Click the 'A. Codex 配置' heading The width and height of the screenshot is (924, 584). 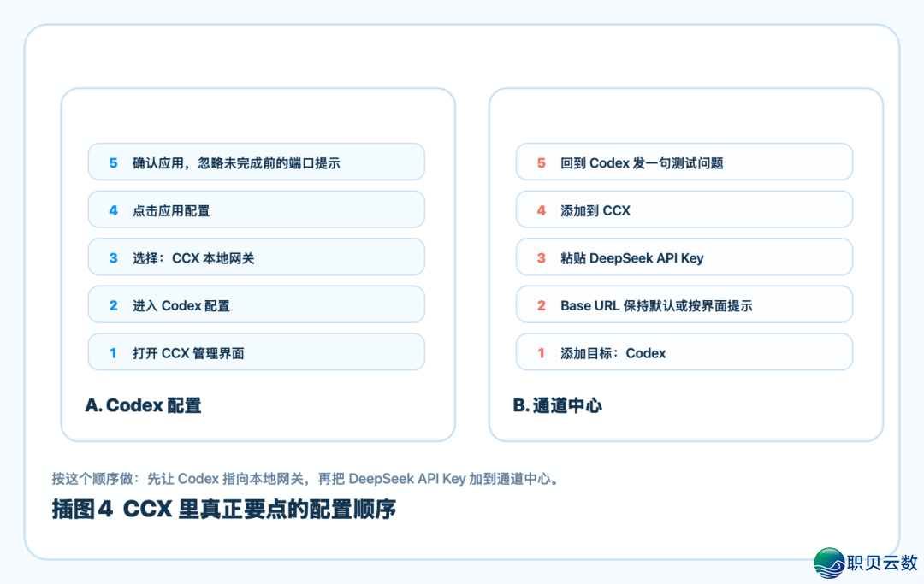pos(143,405)
